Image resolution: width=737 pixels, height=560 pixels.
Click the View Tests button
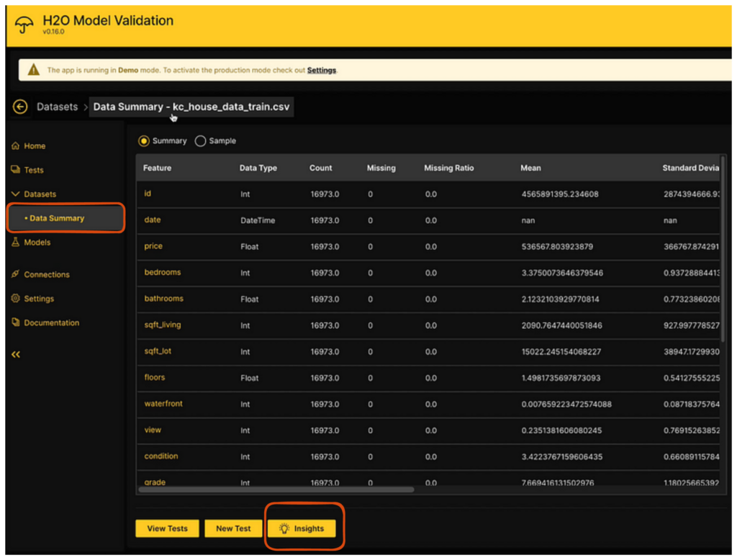click(167, 528)
